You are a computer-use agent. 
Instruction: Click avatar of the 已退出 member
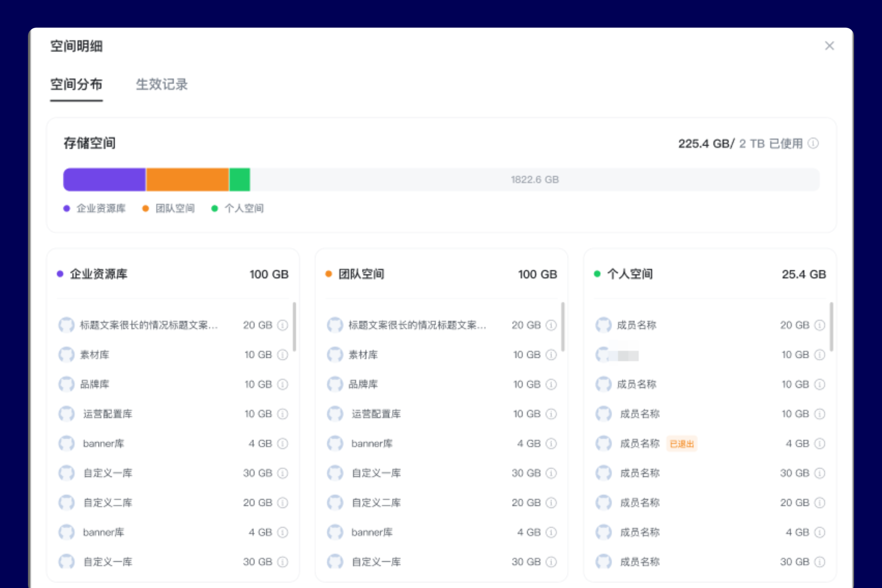click(603, 444)
